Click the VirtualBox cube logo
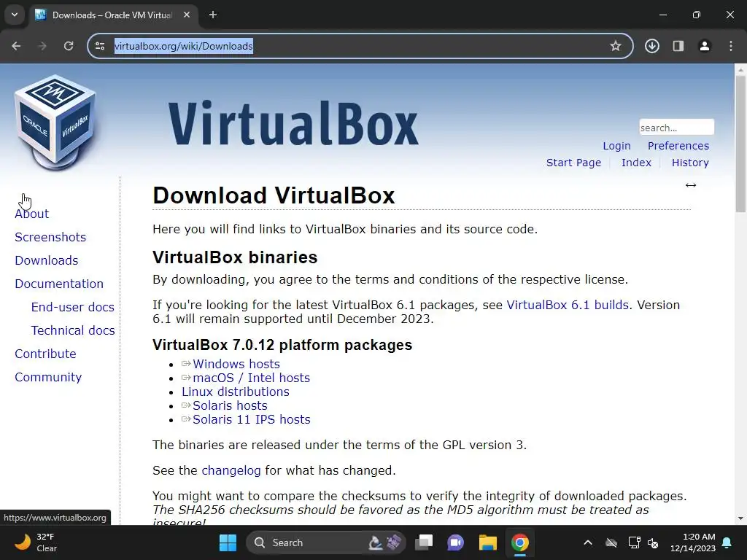The width and height of the screenshot is (747, 560). 55,122
